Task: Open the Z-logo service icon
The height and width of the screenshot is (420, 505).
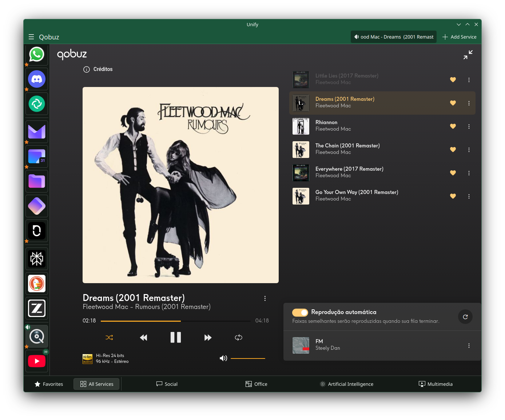Action: click(37, 308)
